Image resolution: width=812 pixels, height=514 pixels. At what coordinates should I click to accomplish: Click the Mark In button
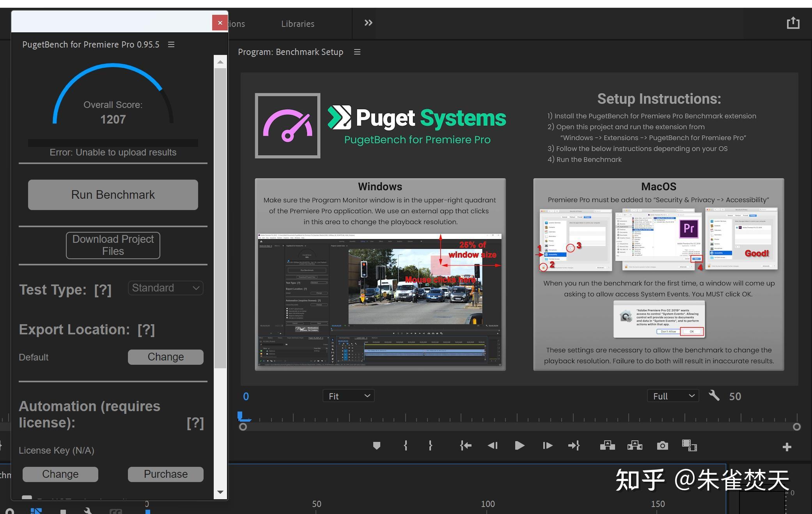(406, 445)
